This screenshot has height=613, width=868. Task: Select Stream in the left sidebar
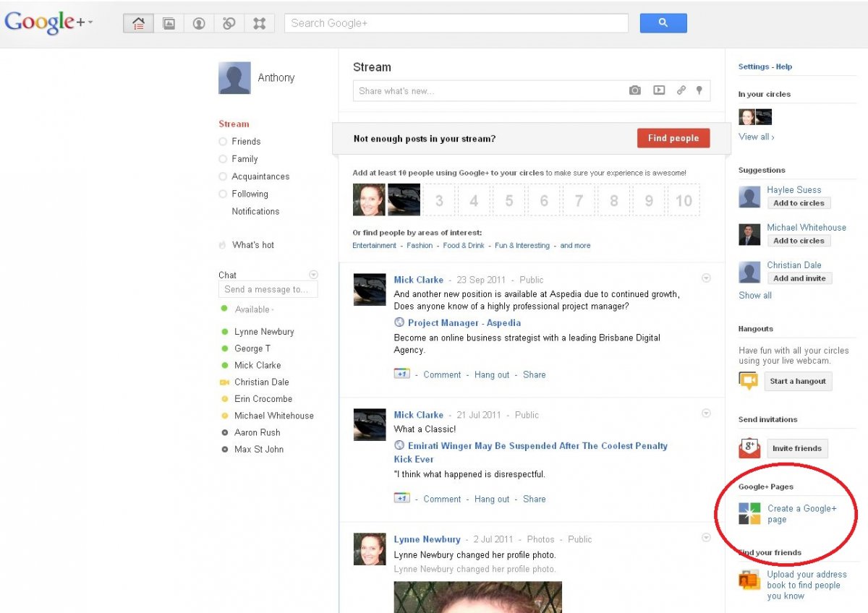click(x=234, y=124)
